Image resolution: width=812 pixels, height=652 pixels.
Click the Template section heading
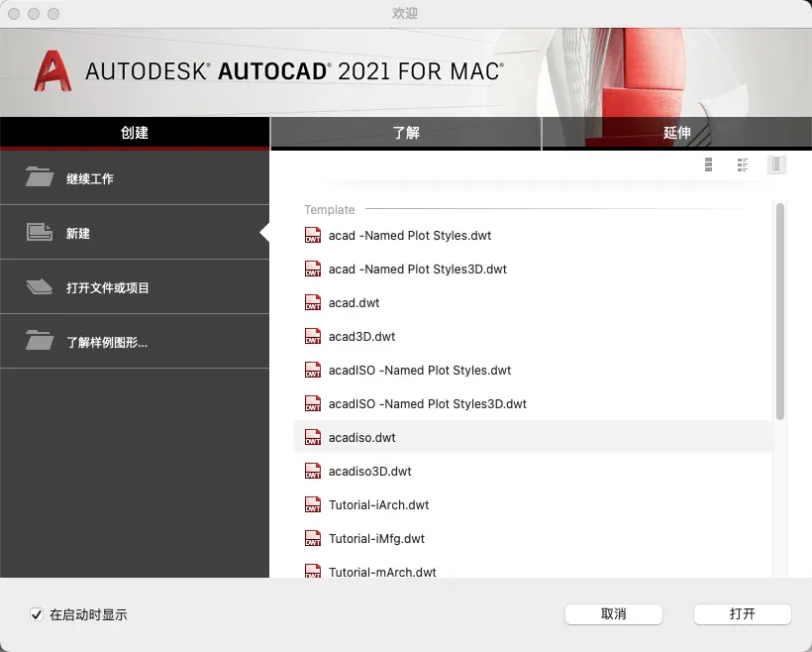330,209
